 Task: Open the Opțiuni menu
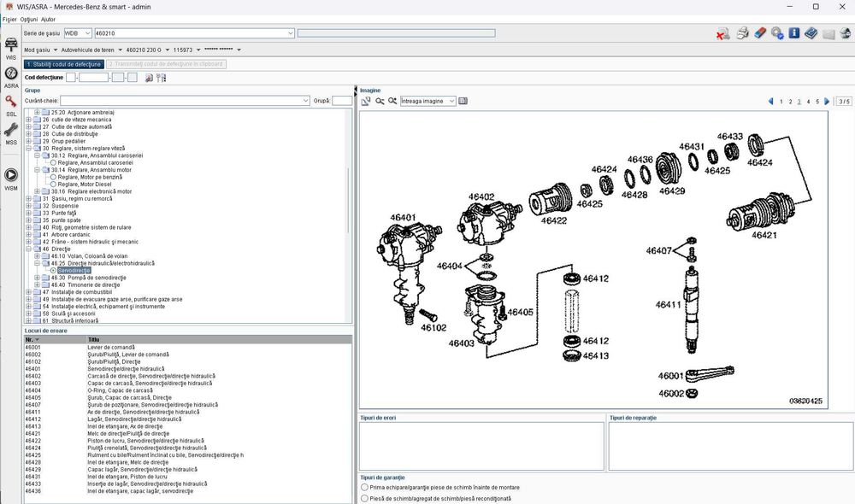(x=29, y=19)
